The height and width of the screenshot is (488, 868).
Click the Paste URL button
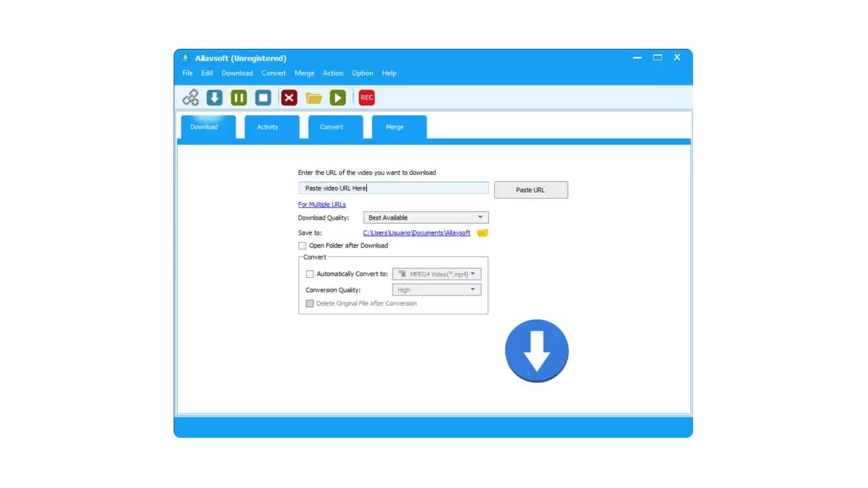[530, 190]
